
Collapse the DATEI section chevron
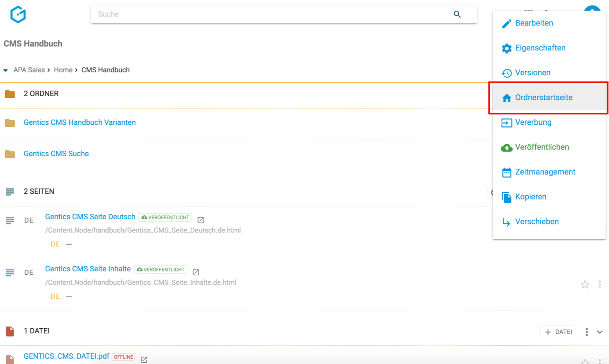[599, 332]
